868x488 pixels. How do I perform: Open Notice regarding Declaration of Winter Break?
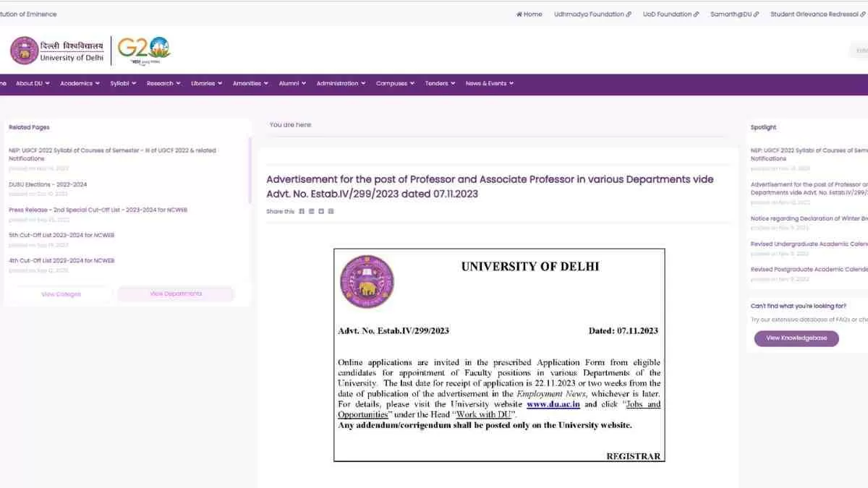click(809, 218)
